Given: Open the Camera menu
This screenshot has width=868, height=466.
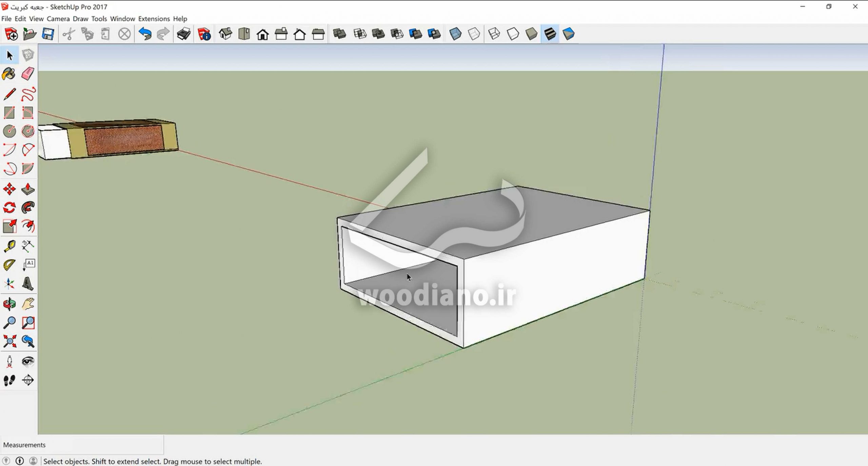Looking at the screenshot, I should tap(58, 19).
